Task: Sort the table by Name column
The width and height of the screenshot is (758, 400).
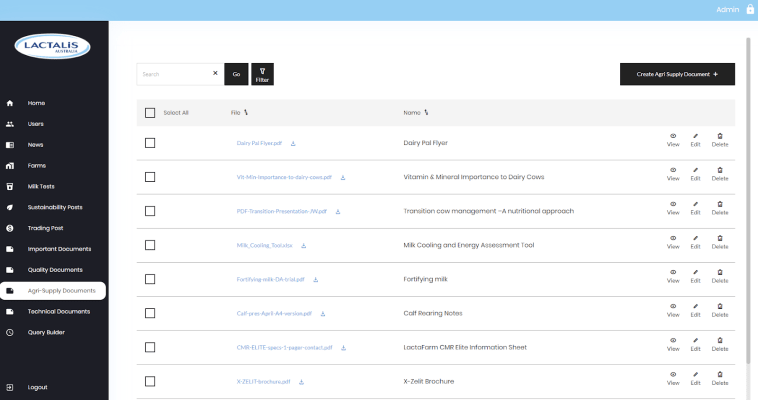Action: click(x=426, y=112)
